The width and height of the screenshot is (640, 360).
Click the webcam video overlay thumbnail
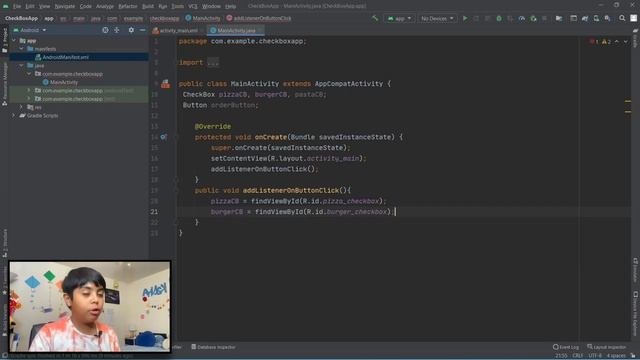coord(89,307)
